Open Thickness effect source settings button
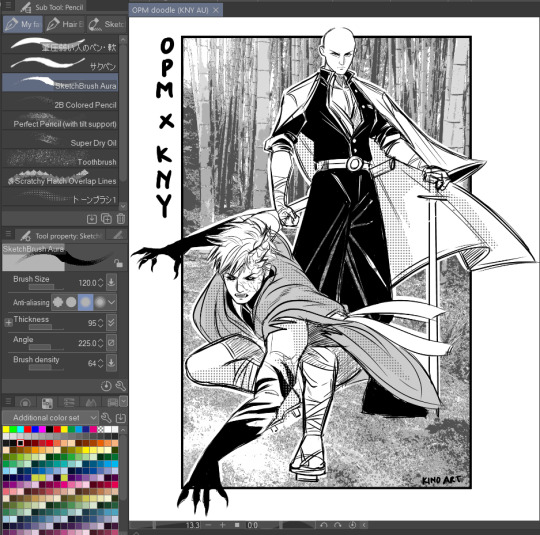Screen dimensions: 540x535 pos(111,322)
